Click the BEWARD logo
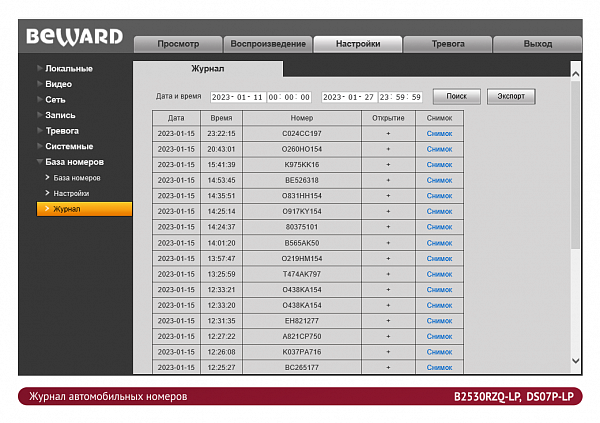 click(x=75, y=36)
